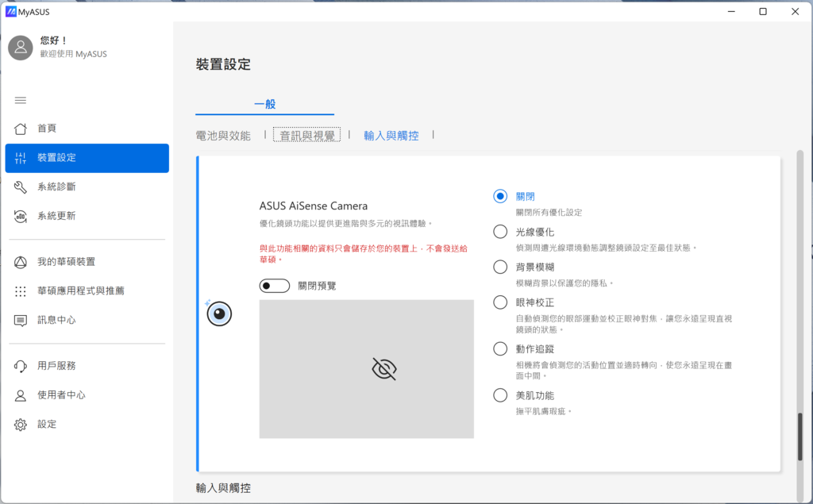Click the grid dots icon for 華碩應用程式與推薦

tap(20, 290)
